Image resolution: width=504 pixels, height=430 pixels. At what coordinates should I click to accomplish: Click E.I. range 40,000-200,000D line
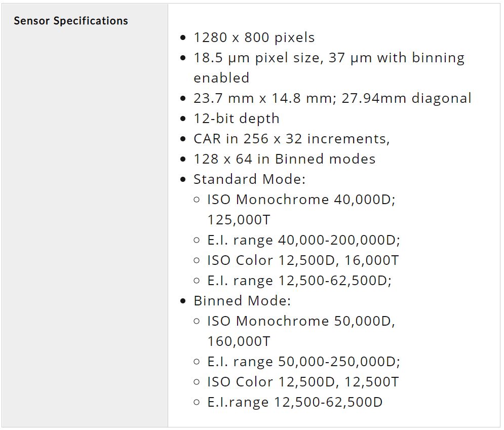(x=304, y=240)
